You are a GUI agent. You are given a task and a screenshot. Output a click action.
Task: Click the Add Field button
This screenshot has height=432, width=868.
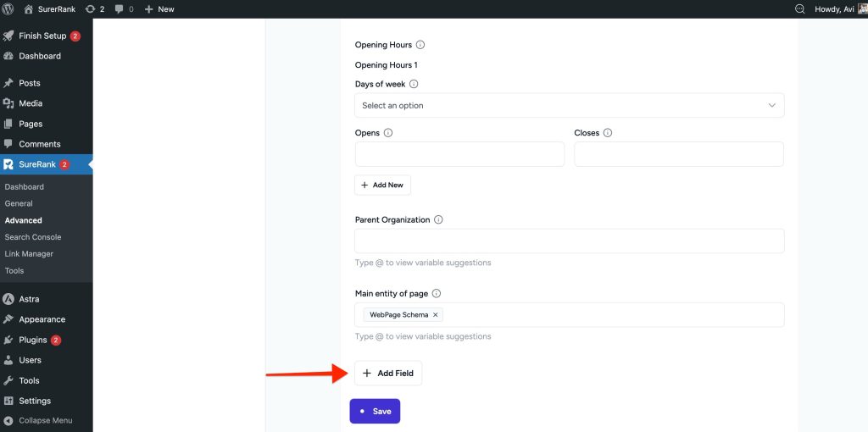[388, 374]
